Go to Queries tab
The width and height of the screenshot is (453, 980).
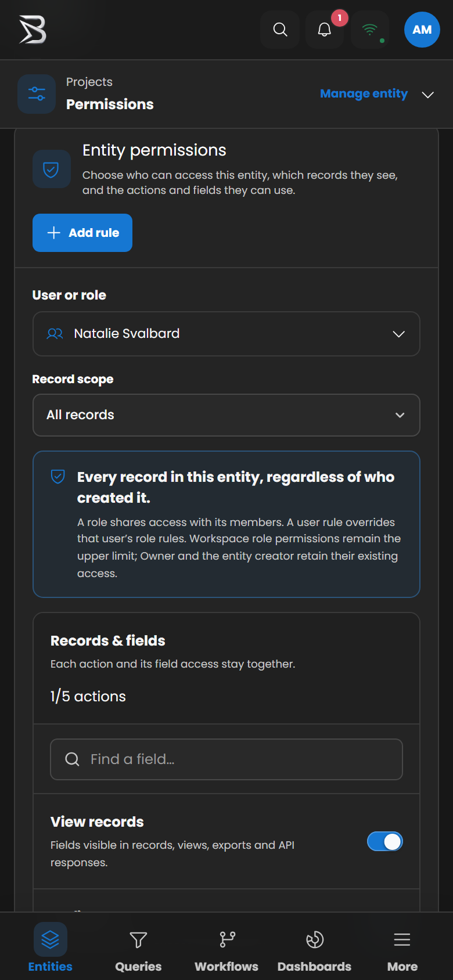click(138, 947)
